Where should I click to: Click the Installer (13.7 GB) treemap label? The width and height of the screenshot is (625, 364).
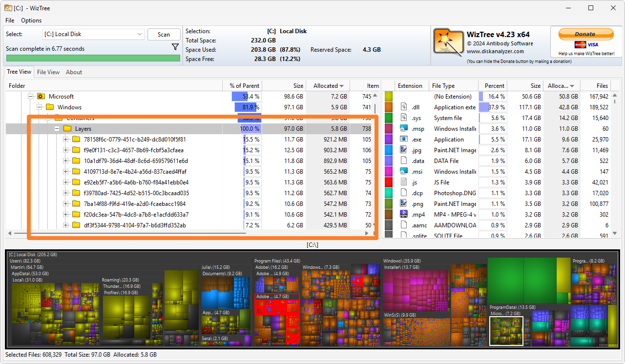click(401, 267)
